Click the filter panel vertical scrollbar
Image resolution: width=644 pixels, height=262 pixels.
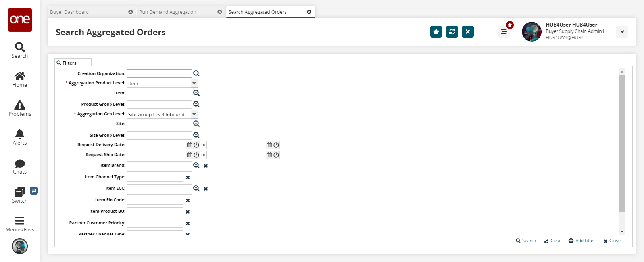(622, 143)
